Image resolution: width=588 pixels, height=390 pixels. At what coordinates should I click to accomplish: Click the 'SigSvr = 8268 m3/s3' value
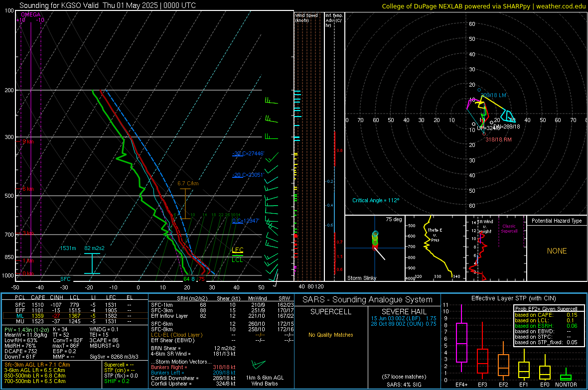point(114,357)
